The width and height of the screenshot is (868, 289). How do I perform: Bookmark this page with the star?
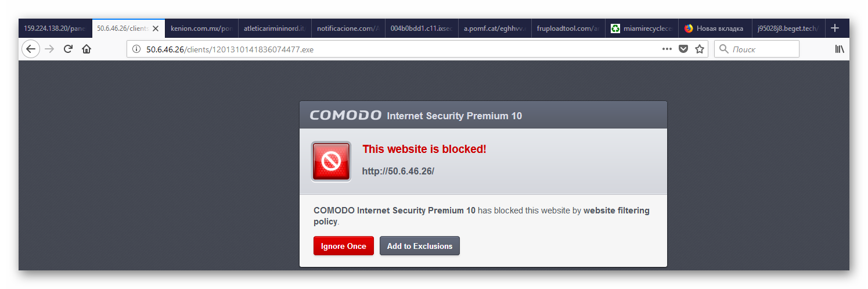click(x=700, y=49)
